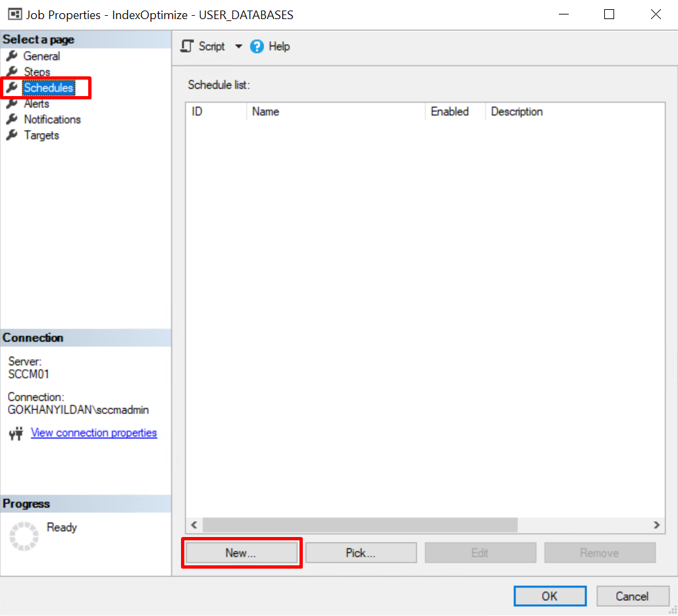Image resolution: width=678 pixels, height=616 pixels.
Task: Click the Job Properties window icon
Action: click(x=14, y=14)
